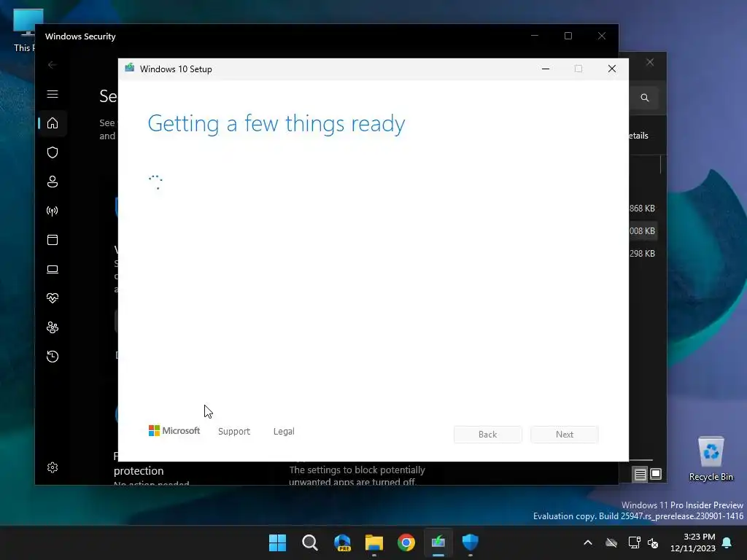Toggle Windows Security hamburger menu
747x560 pixels.
53,94
